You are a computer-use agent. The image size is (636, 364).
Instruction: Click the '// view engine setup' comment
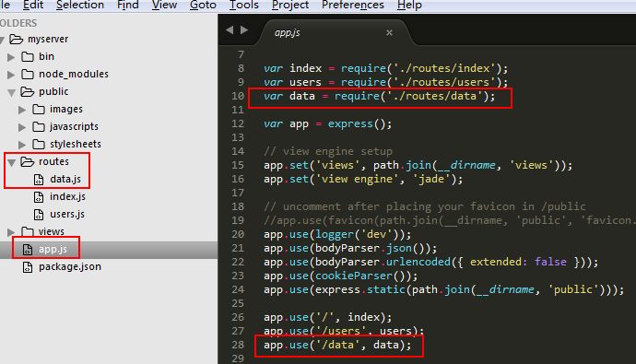(328, 151)
